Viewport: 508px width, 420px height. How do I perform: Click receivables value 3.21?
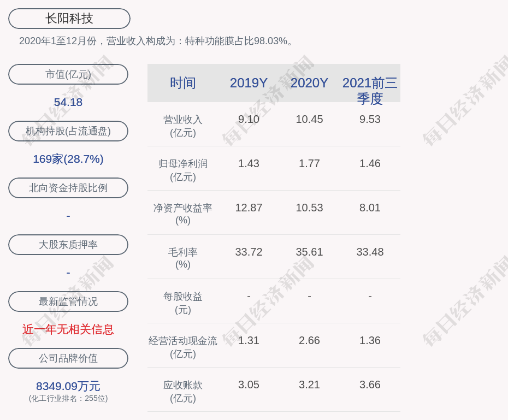click(309, 384)
